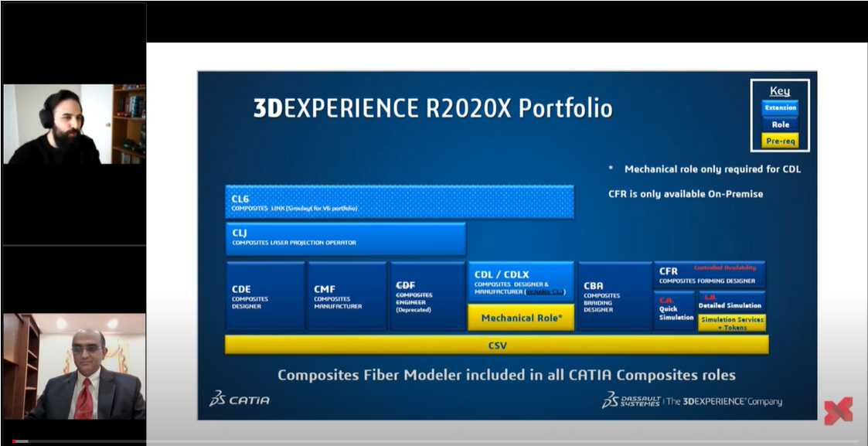Click the video progress bar at the bottom

pyautogui.click(x=434, y=441)
